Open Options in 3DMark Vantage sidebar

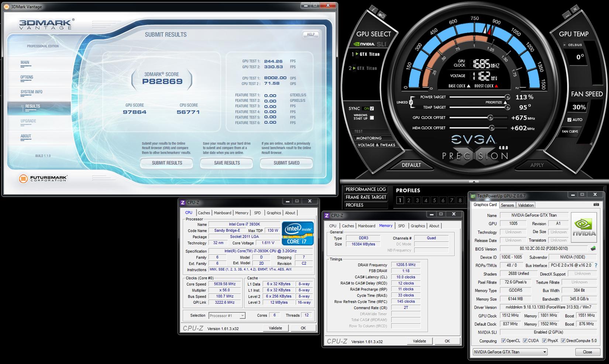pyautogui.click(x=27, y=77)
